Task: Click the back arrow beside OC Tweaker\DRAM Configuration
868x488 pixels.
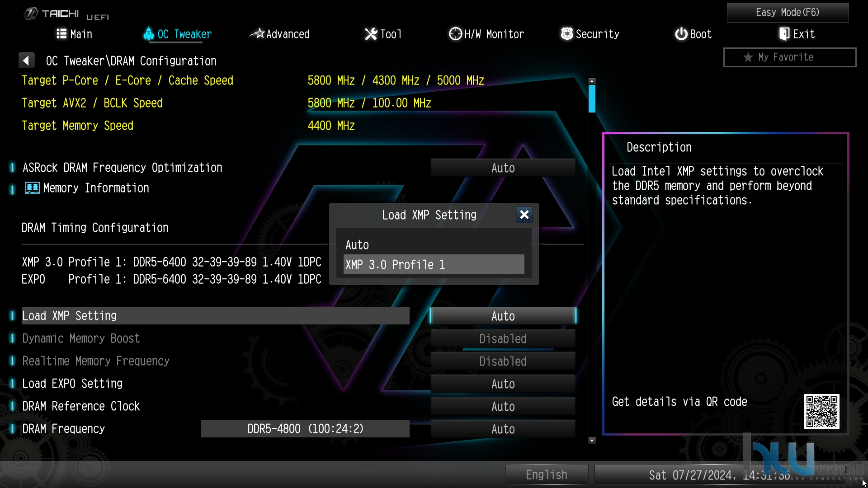Action: tap(26, 60)
